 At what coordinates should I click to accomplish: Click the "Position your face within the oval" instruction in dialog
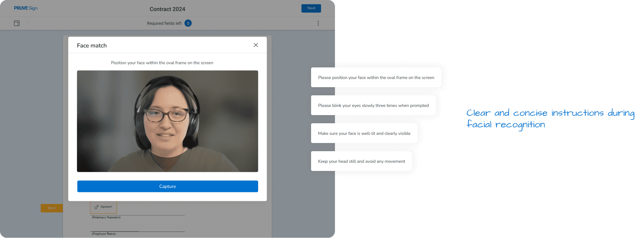click(x=162, y=63)
